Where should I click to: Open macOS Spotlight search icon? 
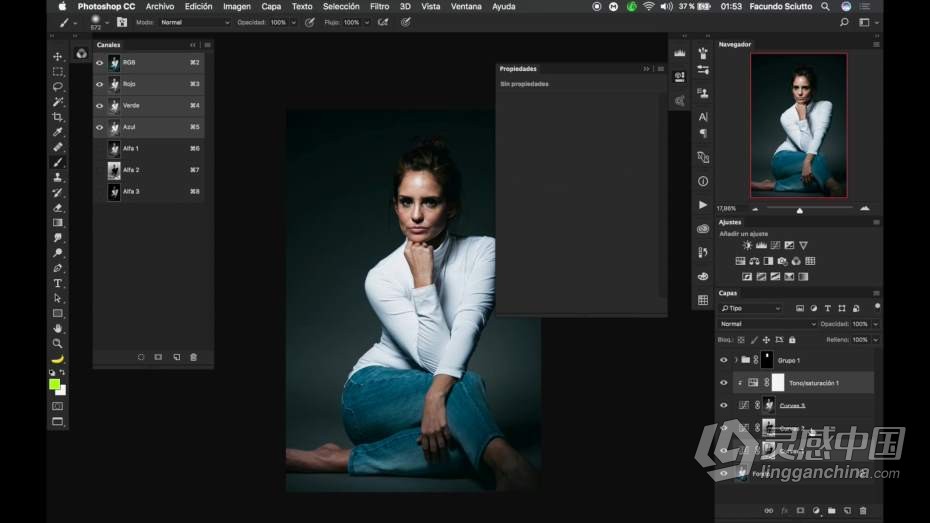[x=825, y=7]
